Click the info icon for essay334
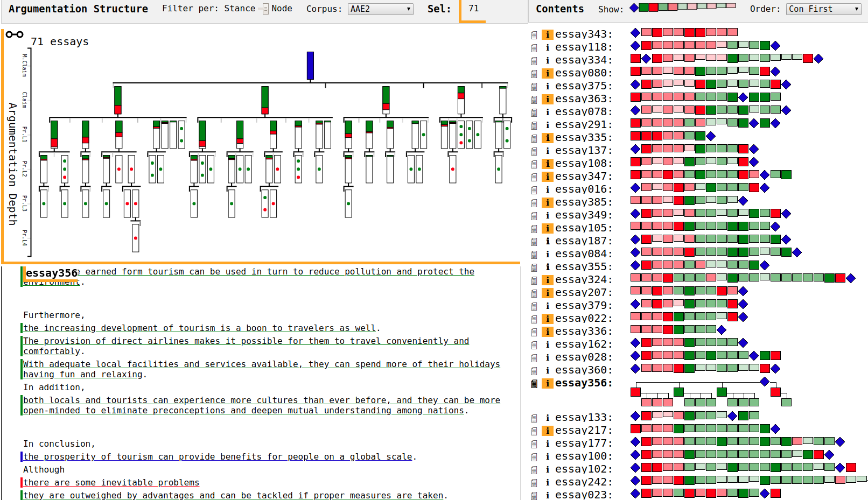868x500 pixels. coord(547,60)
